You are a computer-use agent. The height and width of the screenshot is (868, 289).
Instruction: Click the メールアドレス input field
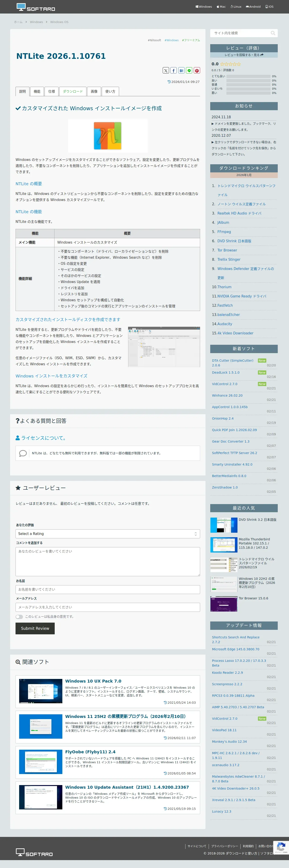(x=108, y=607)
